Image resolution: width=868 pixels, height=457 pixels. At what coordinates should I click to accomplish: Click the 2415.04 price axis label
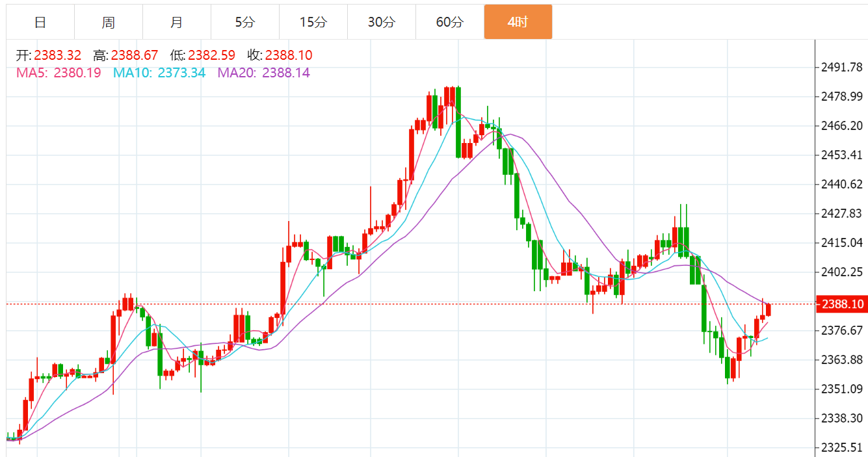[x=843, y=242]
